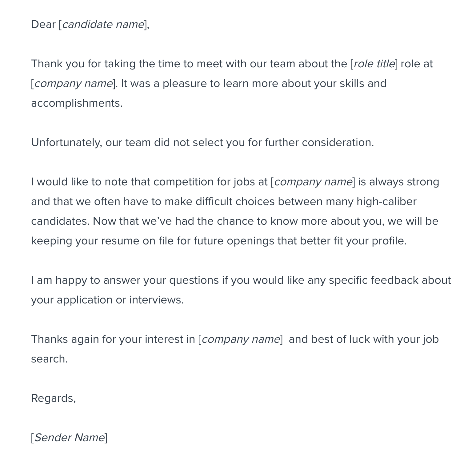
Task: Click the word 'Regards' in the closing
Action: 53,398
